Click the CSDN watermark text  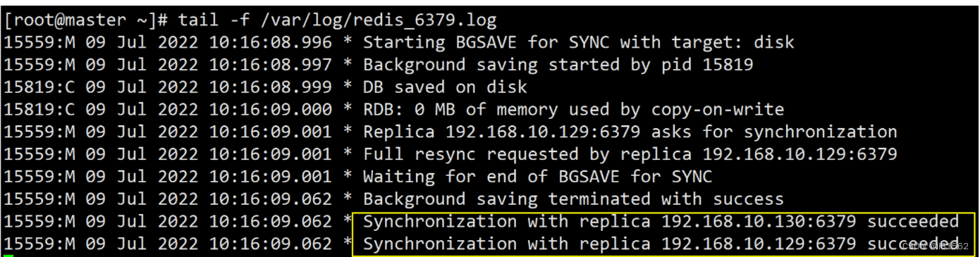click(935, 246)
